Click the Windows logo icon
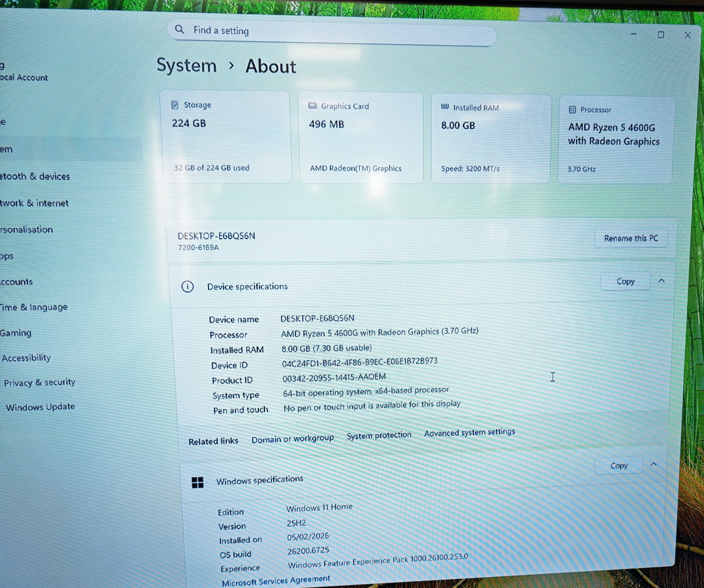 click(197, 482)
